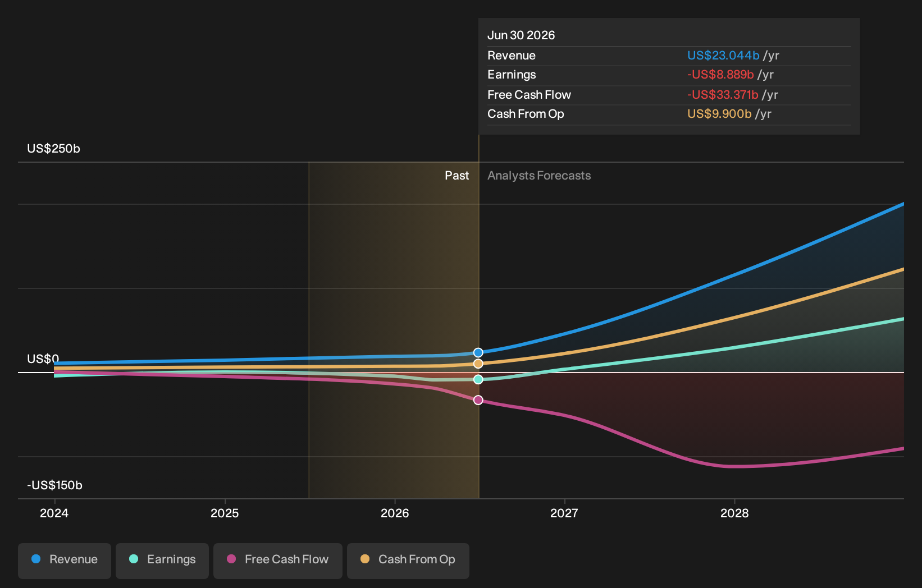
Task: Toggle the Free Cash Flow legend button
Action: [x=278, y=561]
